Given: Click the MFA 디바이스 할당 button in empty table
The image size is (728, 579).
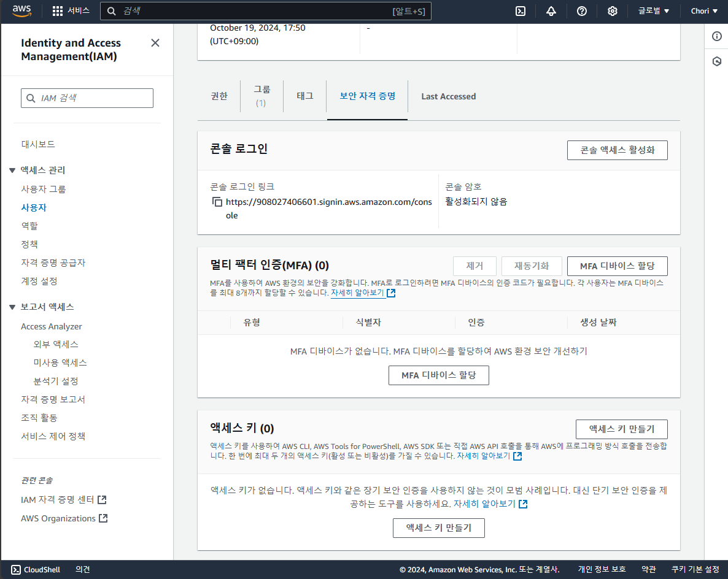Looking at the screenshot, I should 439,375.
